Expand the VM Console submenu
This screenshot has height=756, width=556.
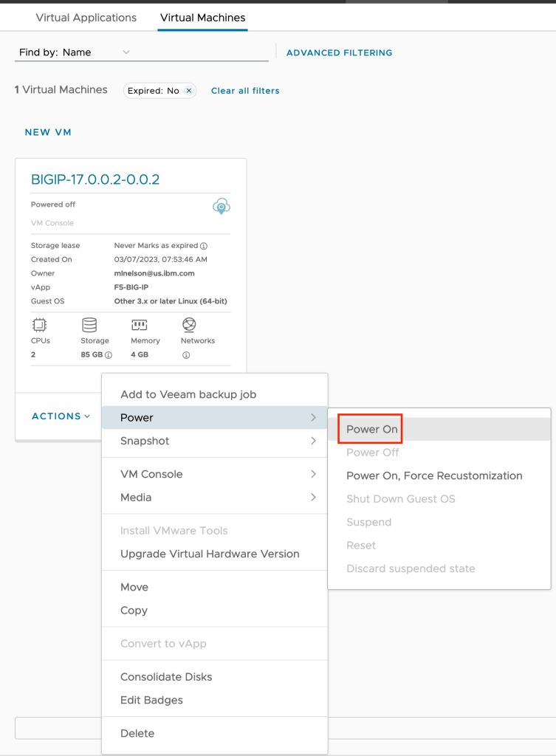[x=214, y=474]
